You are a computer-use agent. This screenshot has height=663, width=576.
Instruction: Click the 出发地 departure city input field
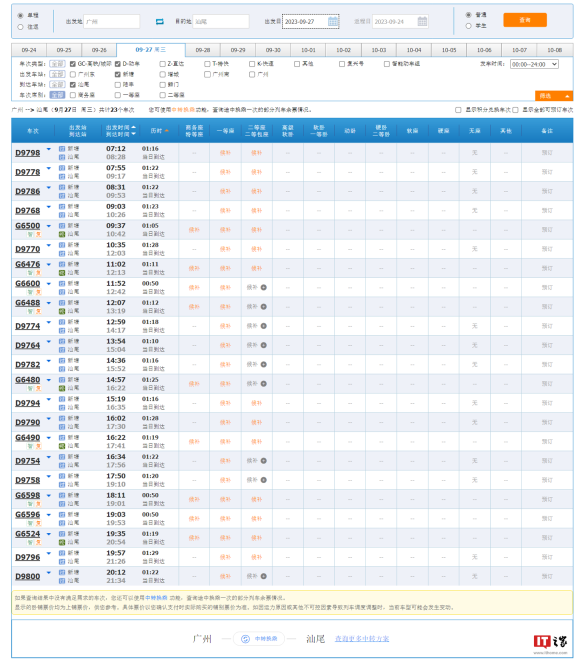click(112, 22)
